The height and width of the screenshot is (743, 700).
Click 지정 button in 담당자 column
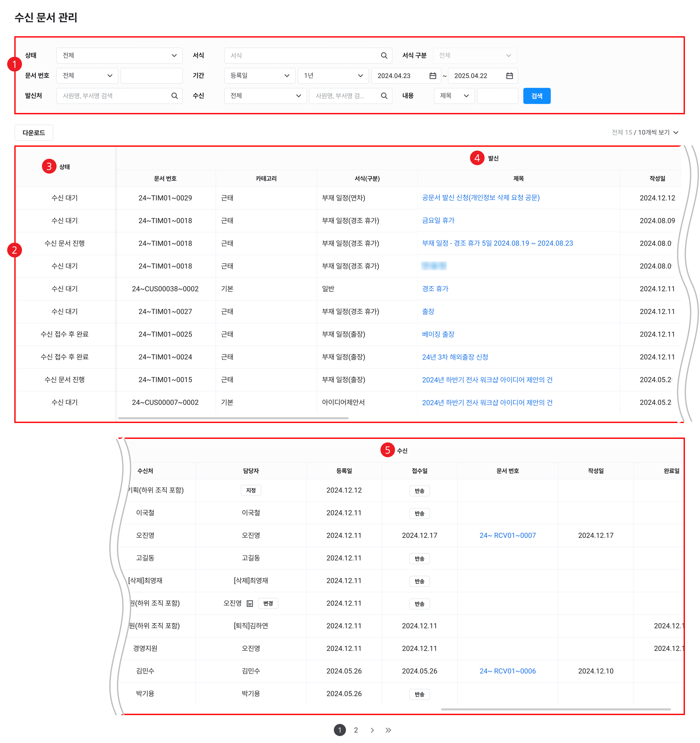(x=250, y=490)
